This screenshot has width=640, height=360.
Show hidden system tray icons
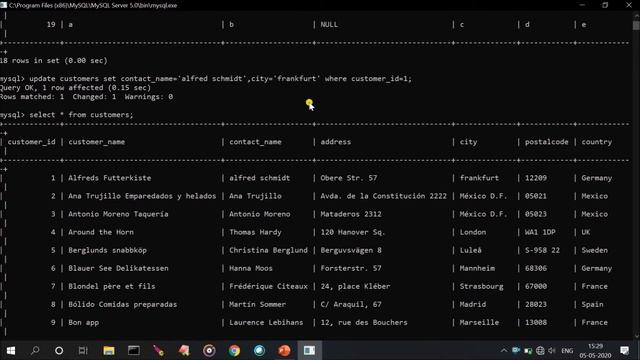(x=504, y=351)
